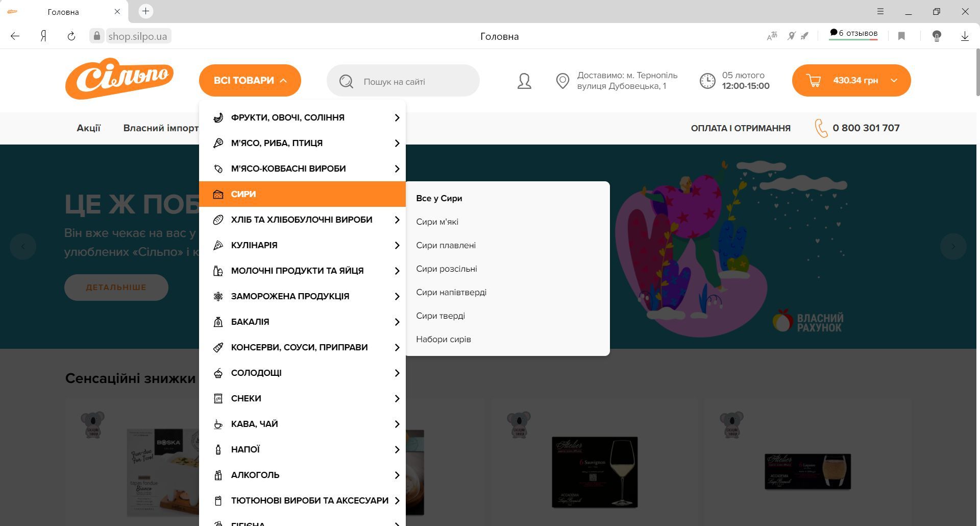Select Сири плавлені subcategory
The width and height of the screenshot is (980, 526).
[x=446, y=245]
